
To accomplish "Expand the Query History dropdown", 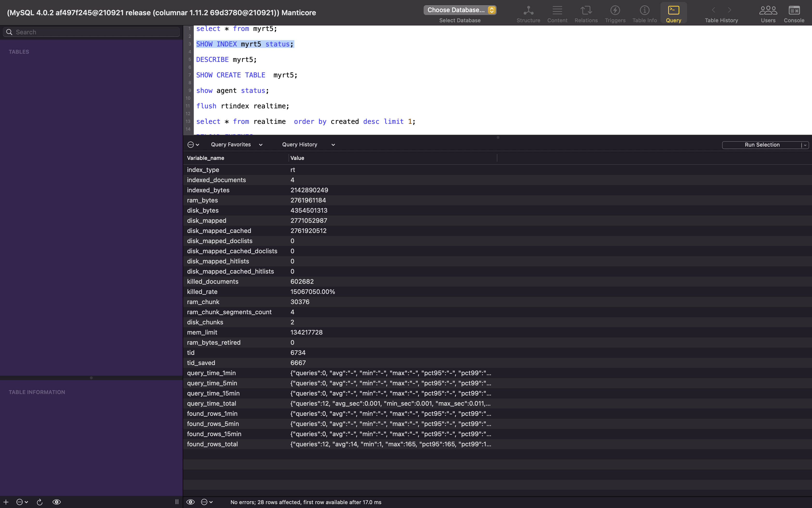I will pyautogui.click(x=309, y=144).
